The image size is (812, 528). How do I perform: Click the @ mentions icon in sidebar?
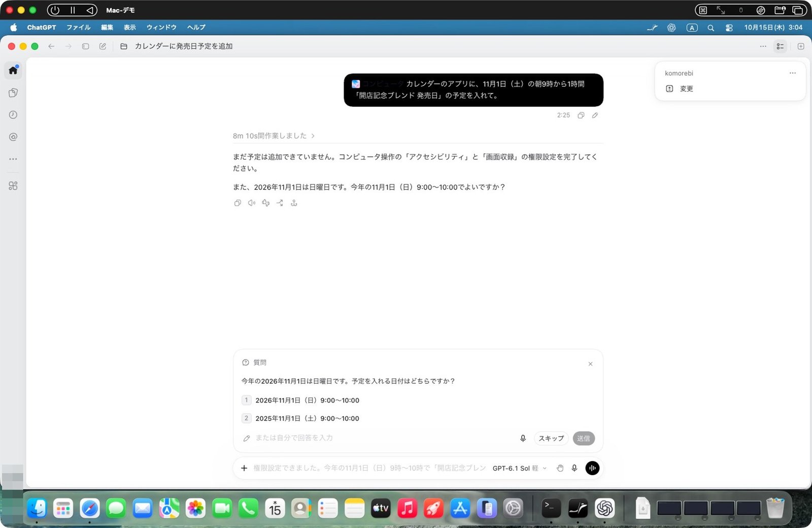[x=13, y=137]
